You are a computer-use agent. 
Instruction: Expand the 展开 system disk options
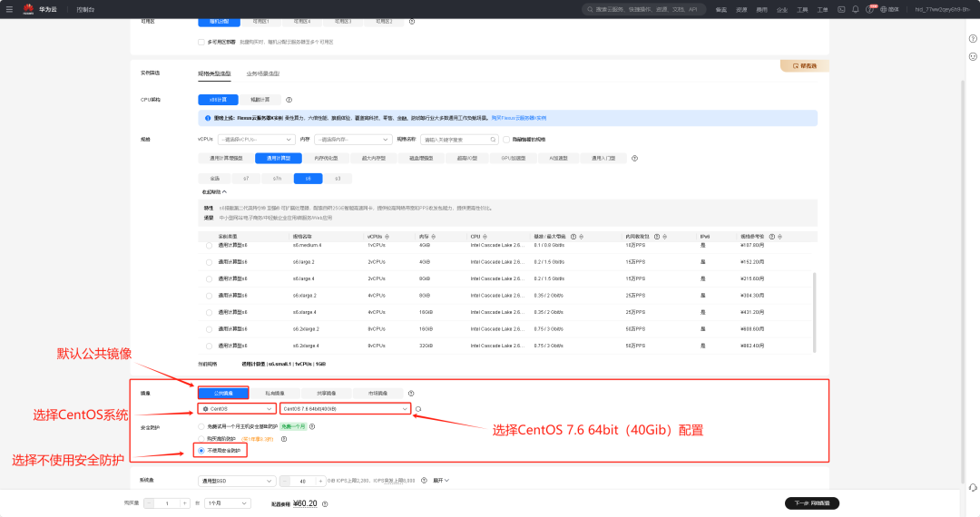(441, 480)
